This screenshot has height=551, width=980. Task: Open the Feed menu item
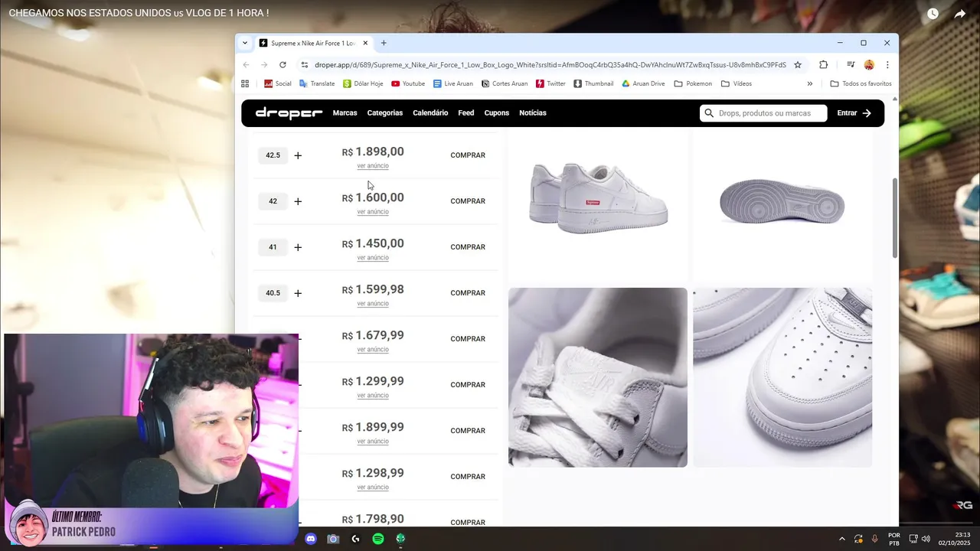pos(466,113)
